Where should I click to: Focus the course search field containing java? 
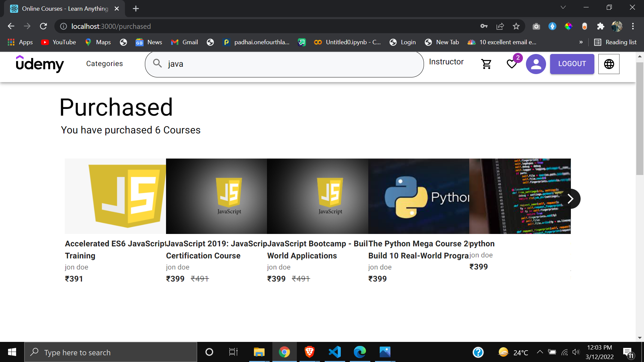(x=284, y=64)
